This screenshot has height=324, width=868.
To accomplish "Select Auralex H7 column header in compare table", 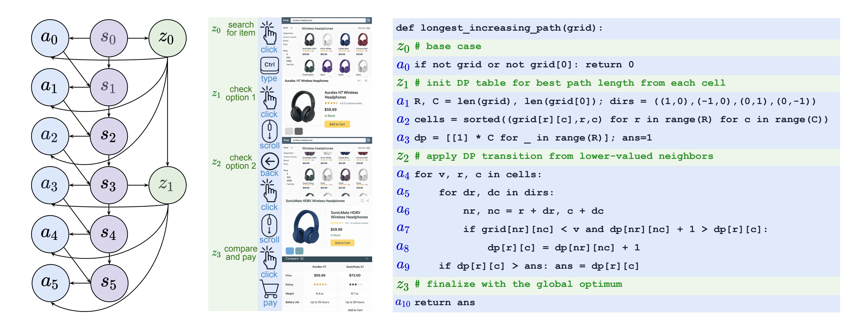I will click(x=319, y=267).
